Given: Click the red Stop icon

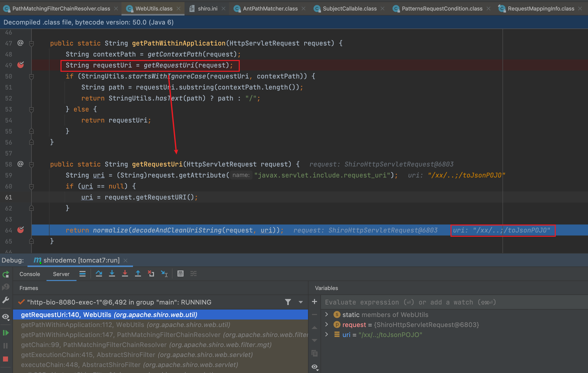Looking at the screenshot, I should [6, 359].
